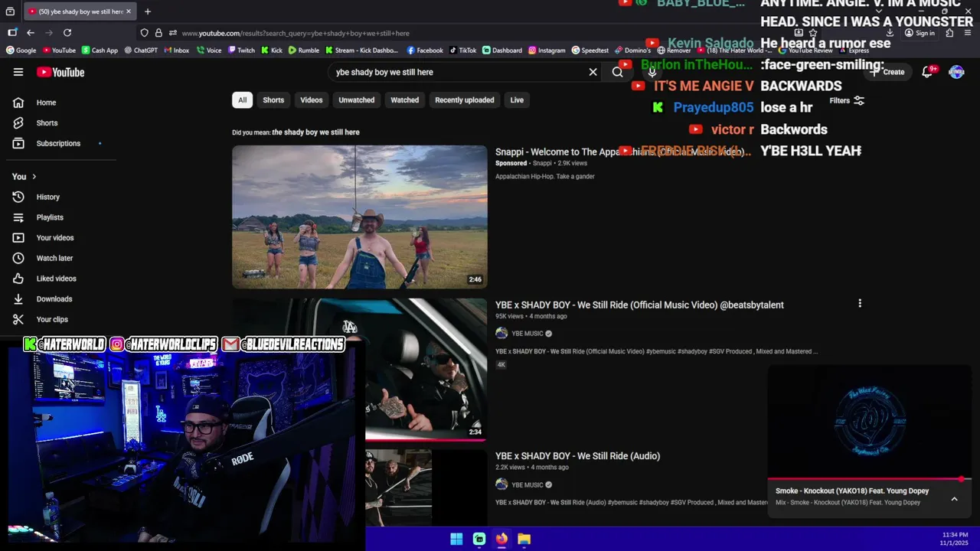Viewport: 980px width, 551px height.
Task: Open the ChatGPT bookmark
Action: point(140,51)
